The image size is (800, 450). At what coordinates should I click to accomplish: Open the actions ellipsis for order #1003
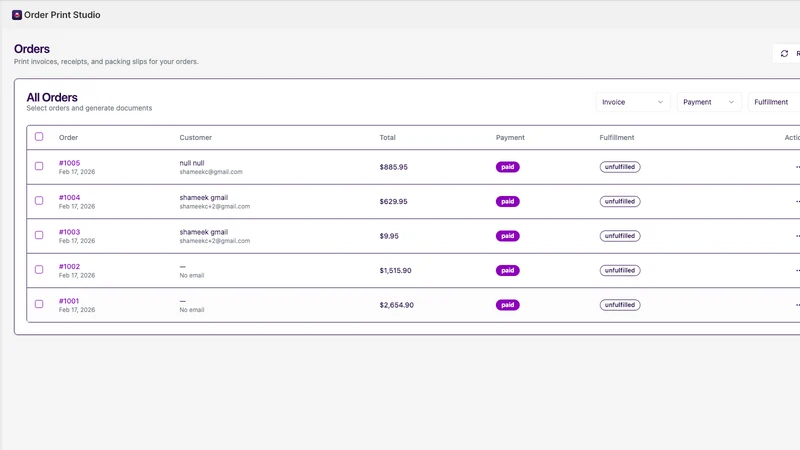[x=797, y=236]
